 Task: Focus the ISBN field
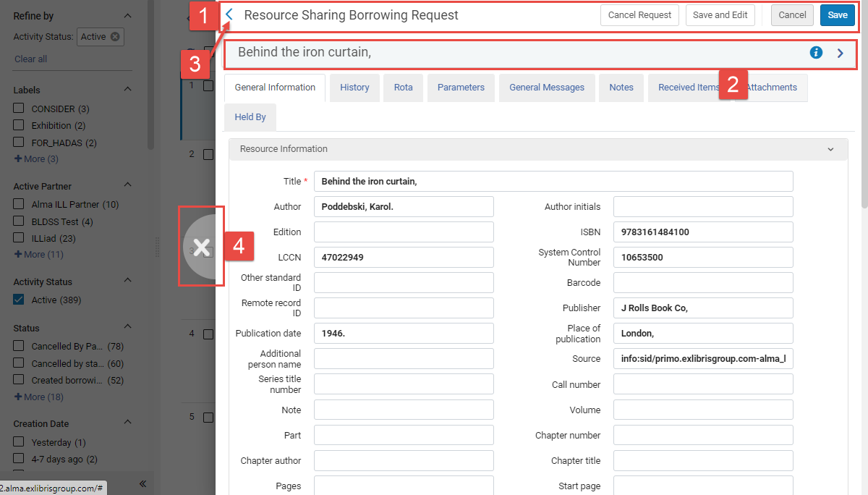pyautogui.click(x=703, y=232)
